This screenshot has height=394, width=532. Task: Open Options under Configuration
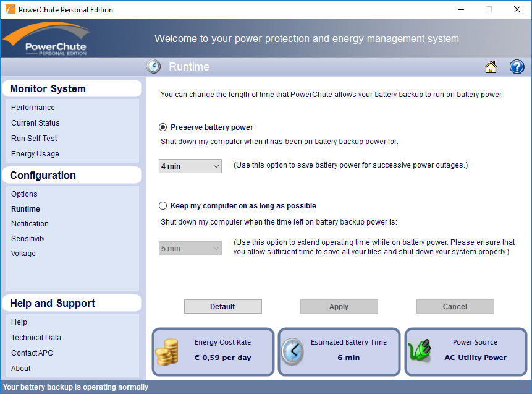tap(24, 194)
